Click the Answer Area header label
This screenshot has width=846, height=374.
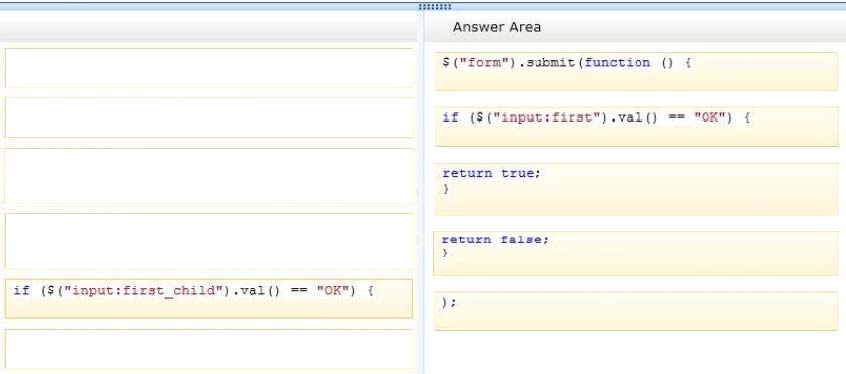tap(496, 27)
